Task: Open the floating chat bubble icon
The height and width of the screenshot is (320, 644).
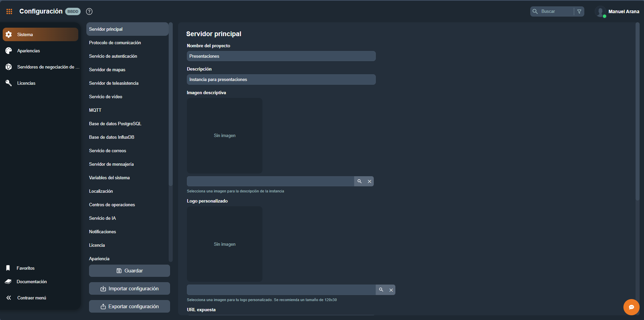Action: [x=631, y=307]
